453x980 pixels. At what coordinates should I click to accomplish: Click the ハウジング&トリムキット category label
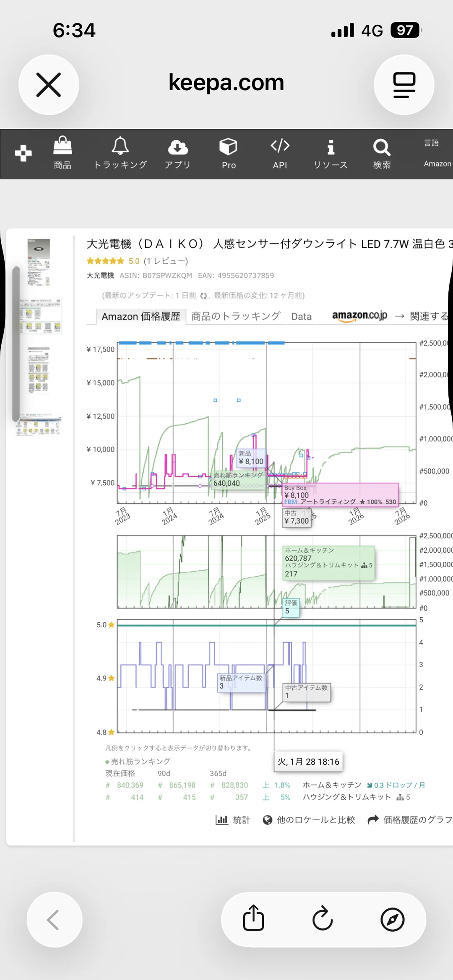pos(347,797)
